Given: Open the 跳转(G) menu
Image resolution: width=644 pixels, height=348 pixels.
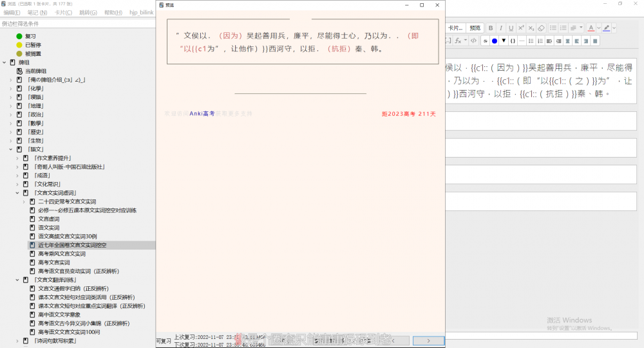Looking at the screenshot, I should [x=88, y=13].
